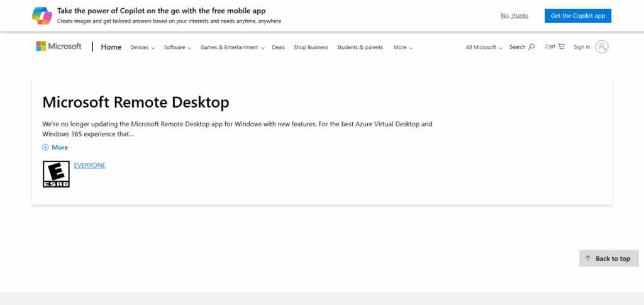Click the Copilot app logo icon
The image size is (644, 305).
click(42, 16)
